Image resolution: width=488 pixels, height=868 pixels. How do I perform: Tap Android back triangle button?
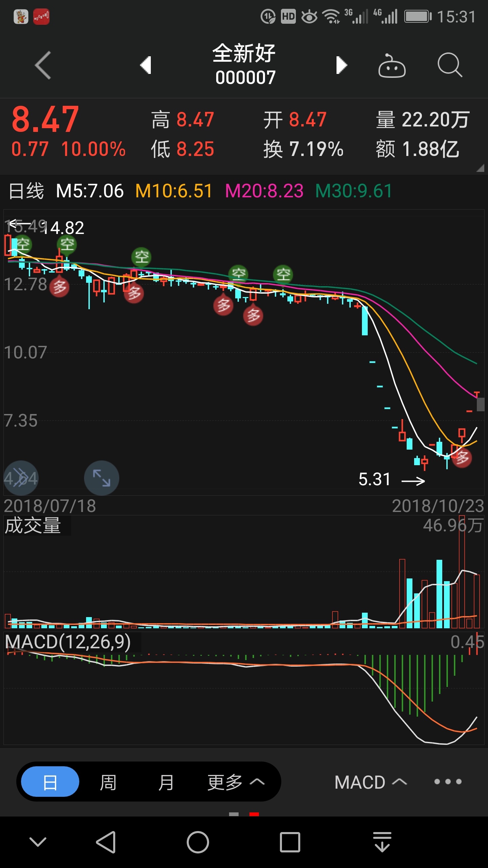click(106, 842)
